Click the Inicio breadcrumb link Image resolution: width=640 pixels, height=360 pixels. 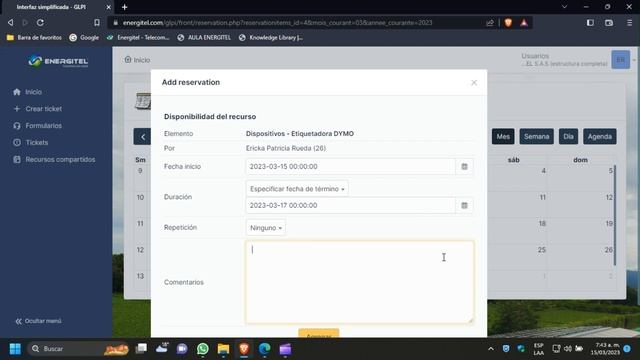138,60
